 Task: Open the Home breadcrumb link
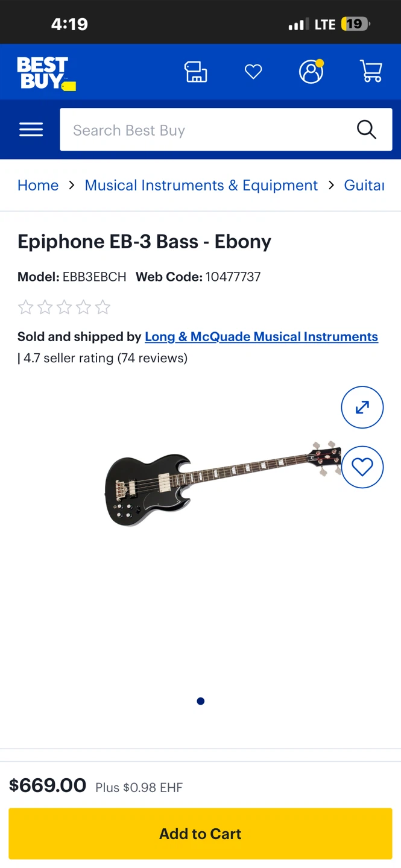pos(37,185)
